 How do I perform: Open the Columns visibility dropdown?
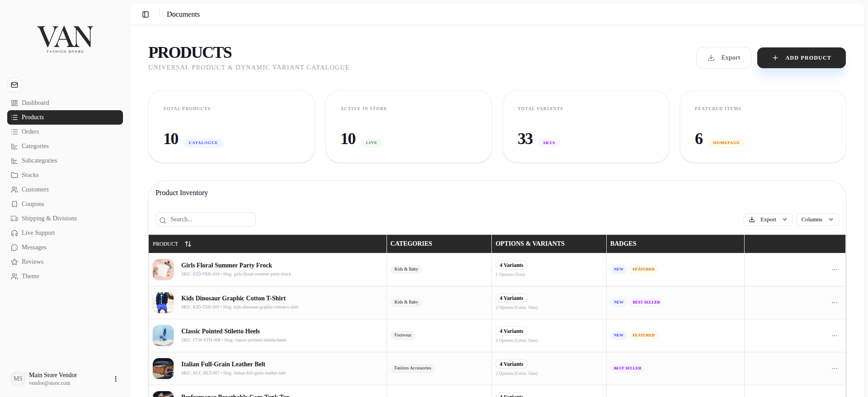(817, 220)
